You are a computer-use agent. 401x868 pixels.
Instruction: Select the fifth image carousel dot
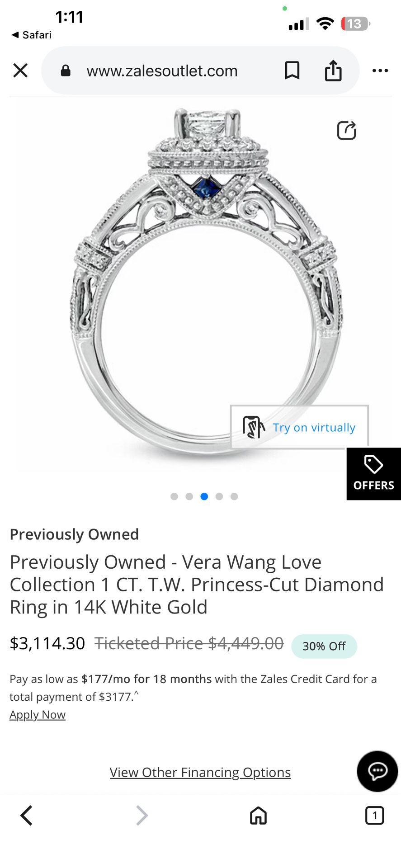234,496
